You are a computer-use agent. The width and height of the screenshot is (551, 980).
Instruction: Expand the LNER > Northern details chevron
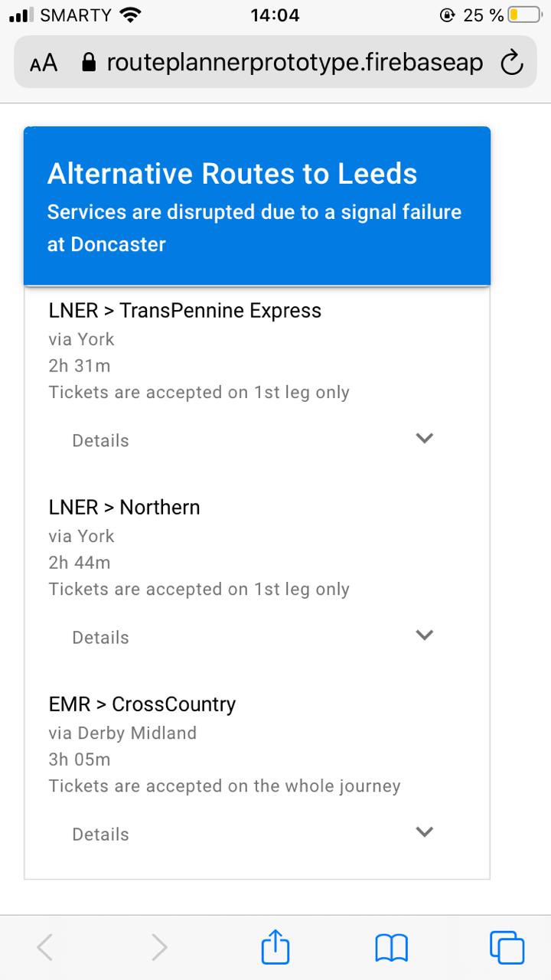coord(424,635)
